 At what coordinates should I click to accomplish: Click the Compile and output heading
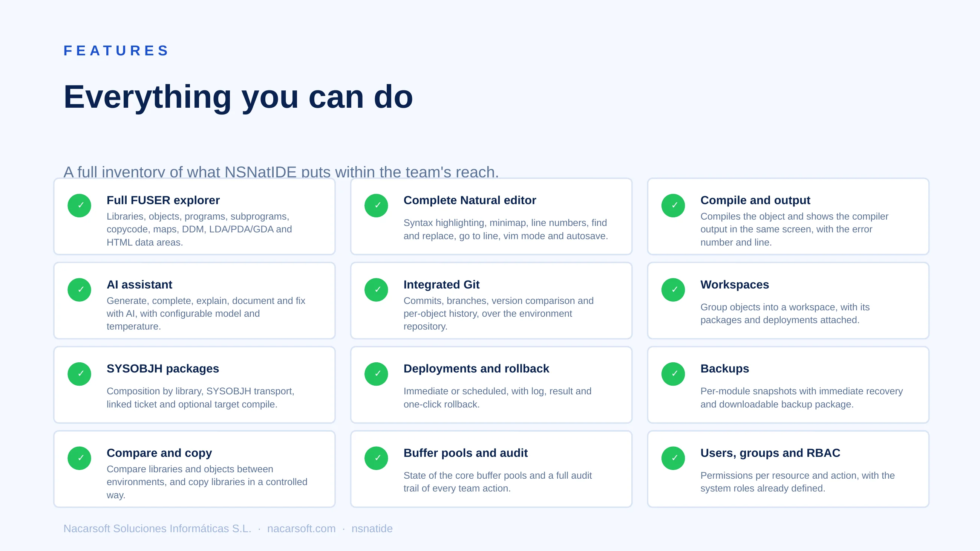pos(755,200)
